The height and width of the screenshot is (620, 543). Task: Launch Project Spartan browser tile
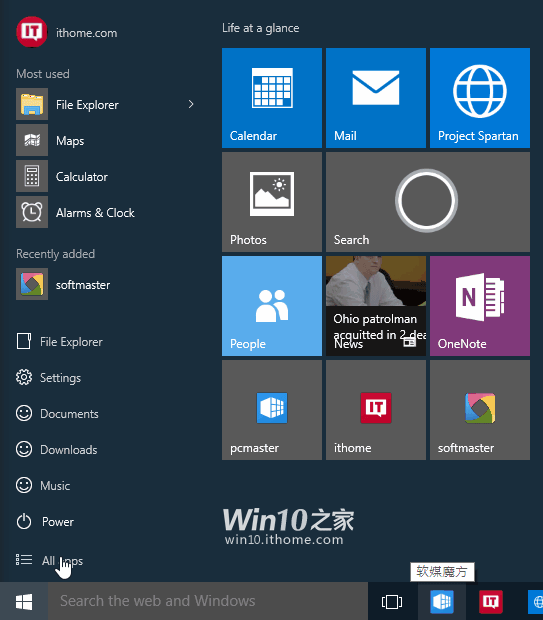pyautogui.click(x=480, y=98)
